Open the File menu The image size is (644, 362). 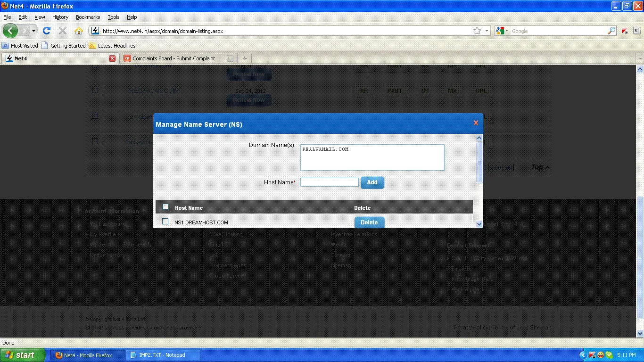click(7, 17)
